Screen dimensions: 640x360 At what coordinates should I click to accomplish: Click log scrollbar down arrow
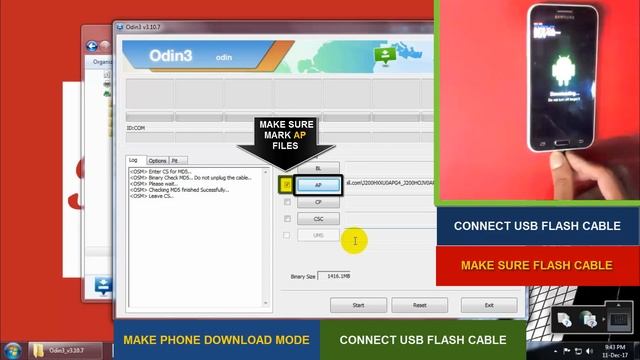click(x=266, y=303)
